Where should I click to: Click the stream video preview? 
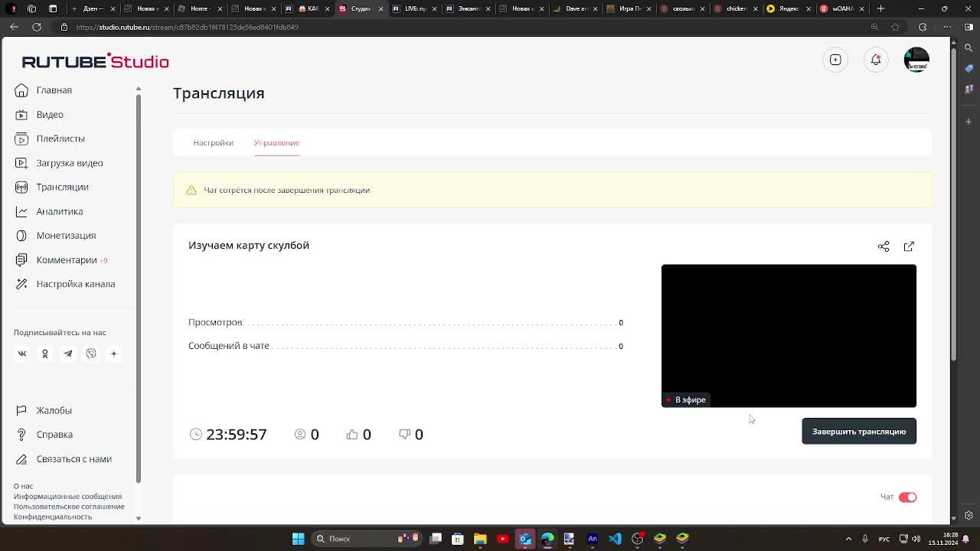click(789, 336)
